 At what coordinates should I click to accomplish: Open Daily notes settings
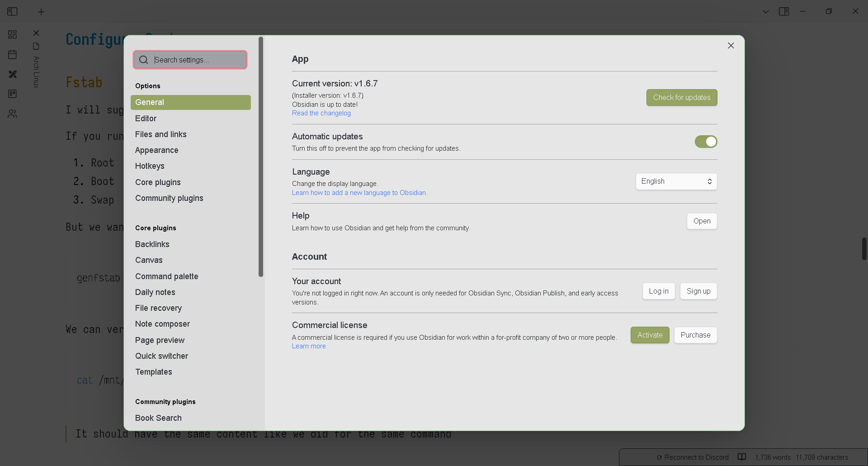[x=191, y=292]
